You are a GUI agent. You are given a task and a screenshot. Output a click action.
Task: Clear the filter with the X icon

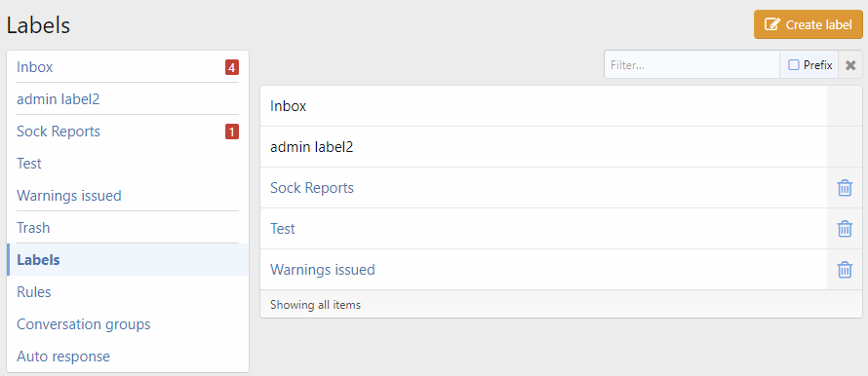click(x=850, y=65)
